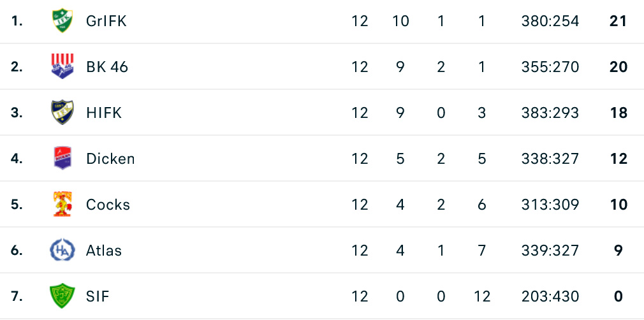
Task: Open the Dicken team page
Action: click(x=110, y=159)
